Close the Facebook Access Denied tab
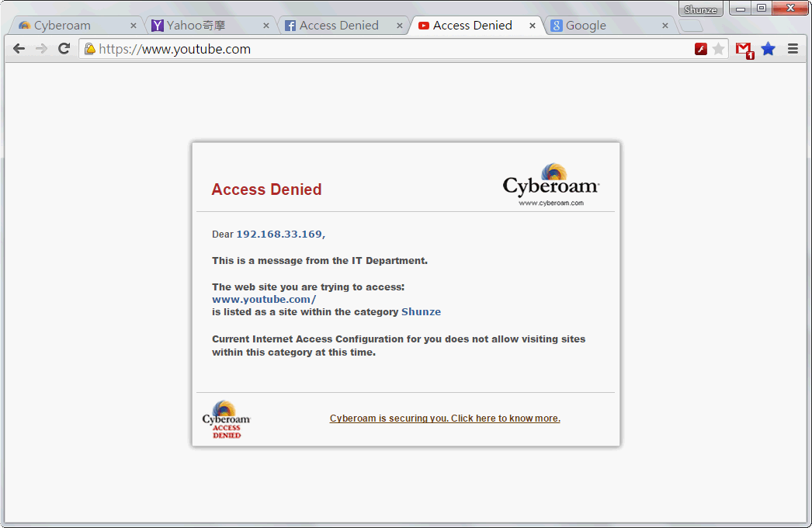 (399, 26)
